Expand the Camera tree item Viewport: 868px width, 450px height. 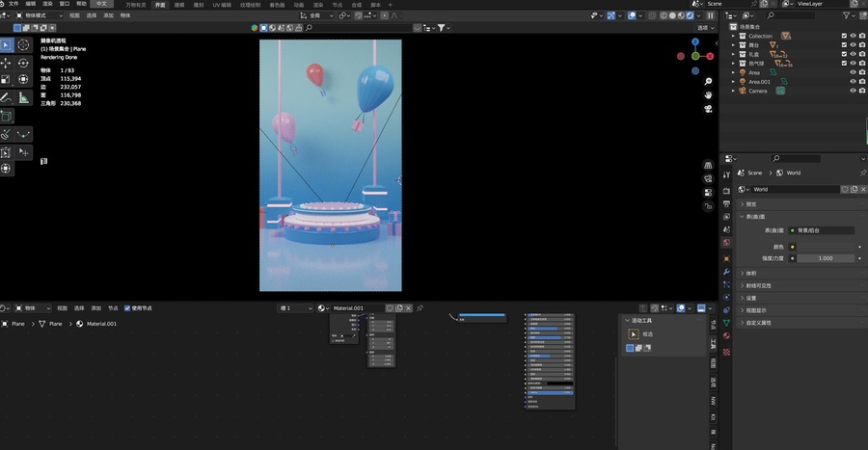(x=734, y=91)
